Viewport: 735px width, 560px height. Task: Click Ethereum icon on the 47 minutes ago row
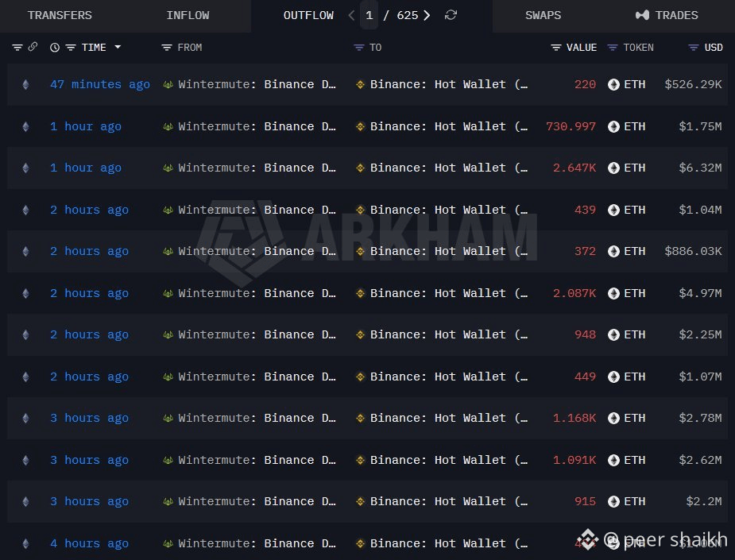pos(25,84)
